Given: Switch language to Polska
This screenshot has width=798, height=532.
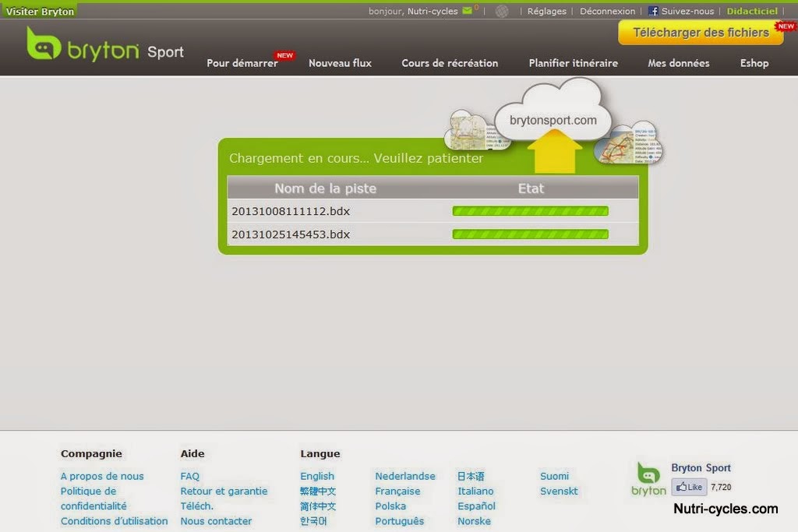Looking at the screenshot, I should tap(390, 506).
